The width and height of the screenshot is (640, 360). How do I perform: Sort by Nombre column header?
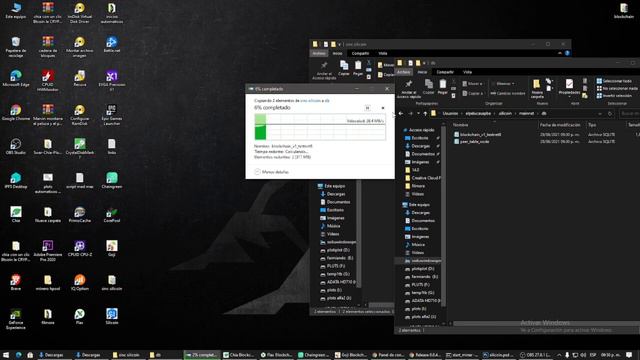point(460,125)
